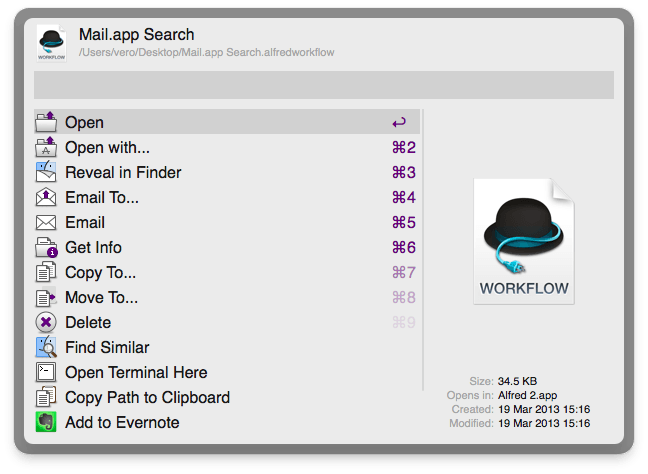Click the gray action search field
The width and height of the screenshot is (648, 474).
(323, 85)
